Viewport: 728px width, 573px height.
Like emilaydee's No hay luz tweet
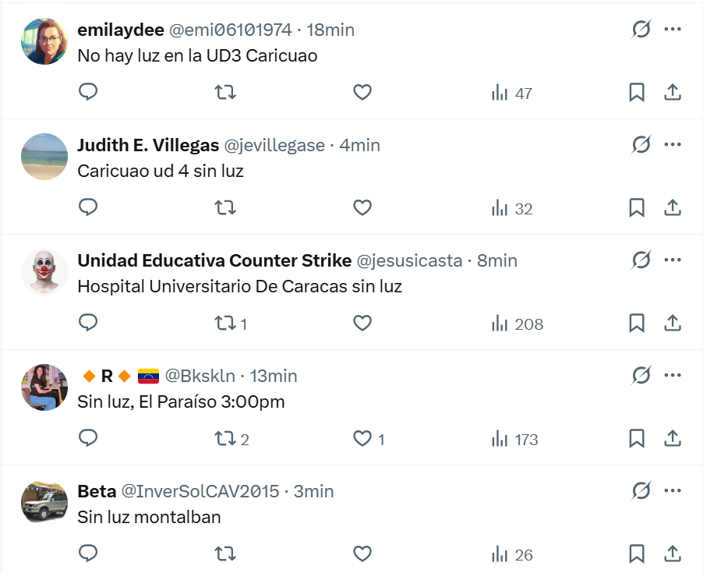click(362, 93)
